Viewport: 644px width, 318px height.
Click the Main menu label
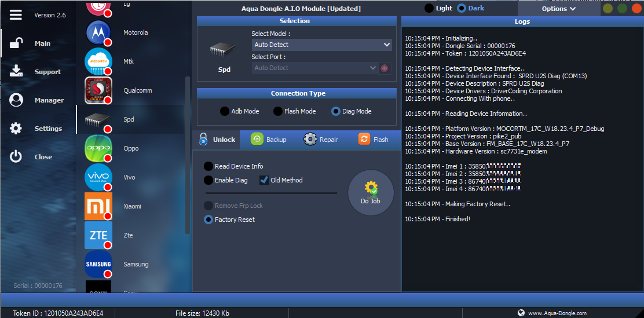pos(43,43)
